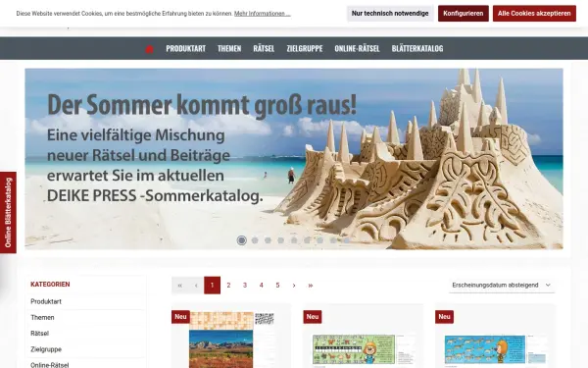This screenshot has width=588, height=368.
Task: Go to page 5 of results
Action: pos(277,286)
